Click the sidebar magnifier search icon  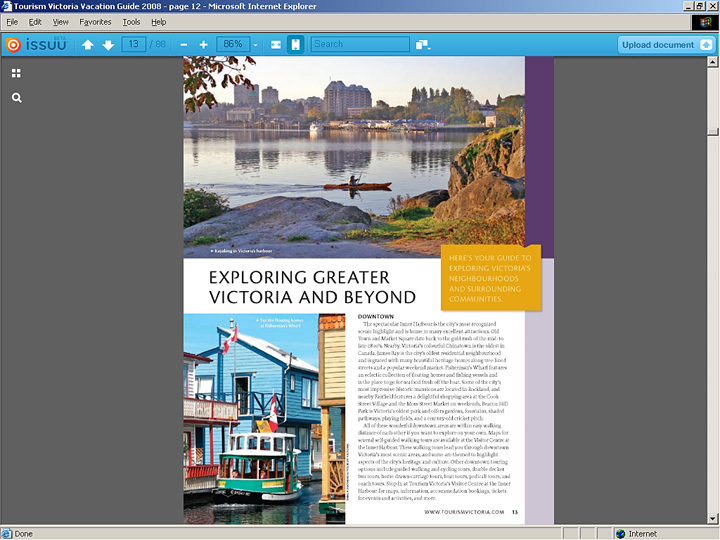click(17, 97)
